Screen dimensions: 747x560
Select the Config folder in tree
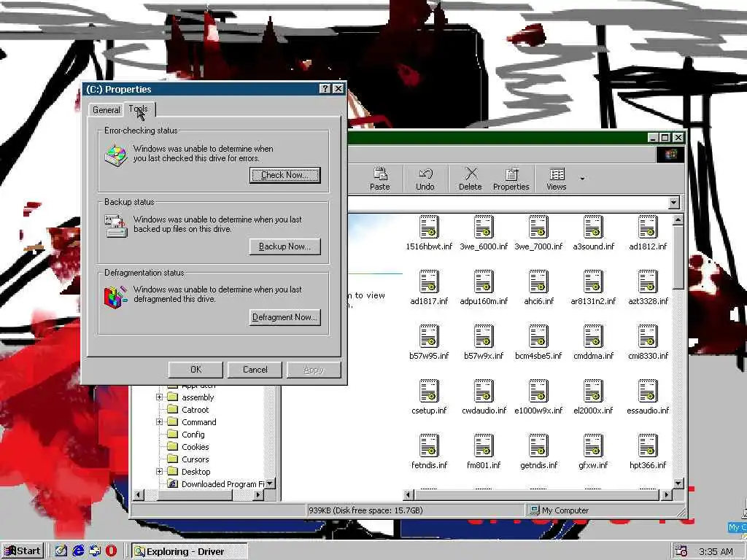[186, 435]
